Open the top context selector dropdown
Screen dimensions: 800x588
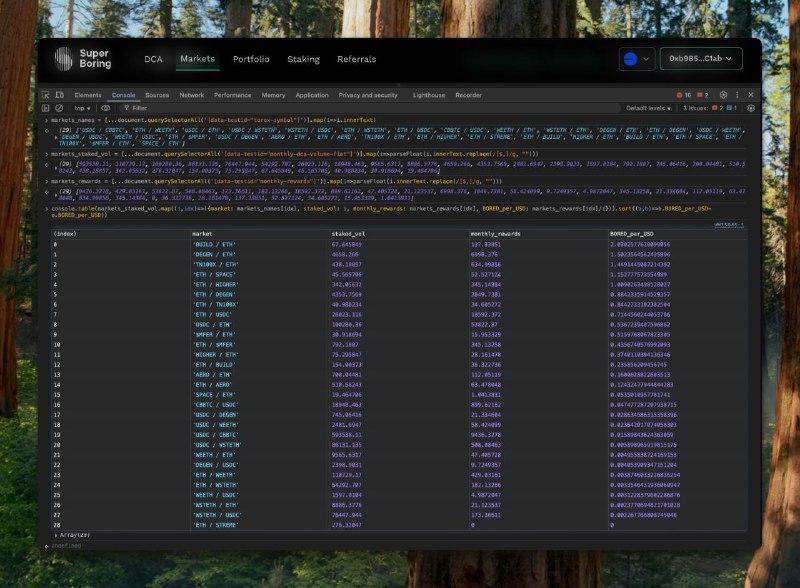pos(82,108)
